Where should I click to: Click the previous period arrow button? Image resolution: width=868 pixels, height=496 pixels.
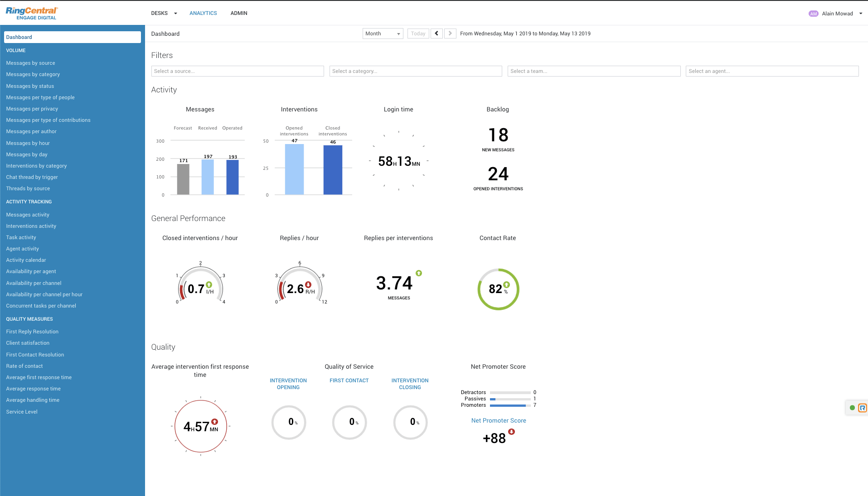point(436,34)
